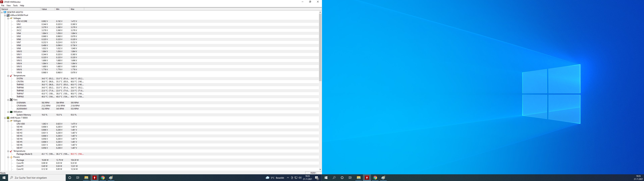644x181 pixels.
Task: Click the DESKTOP-M3JI7OI computer icon
Action: (x=5, y=12)
